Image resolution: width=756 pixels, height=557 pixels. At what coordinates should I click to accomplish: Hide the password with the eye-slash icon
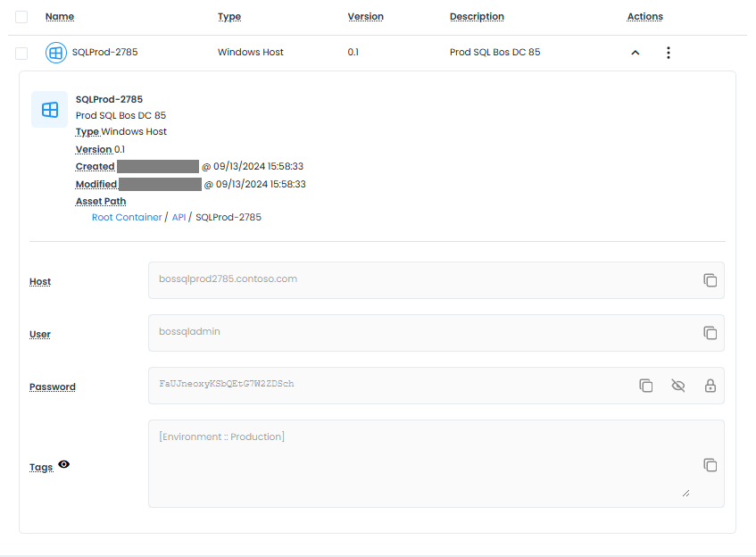coord(677,386)
